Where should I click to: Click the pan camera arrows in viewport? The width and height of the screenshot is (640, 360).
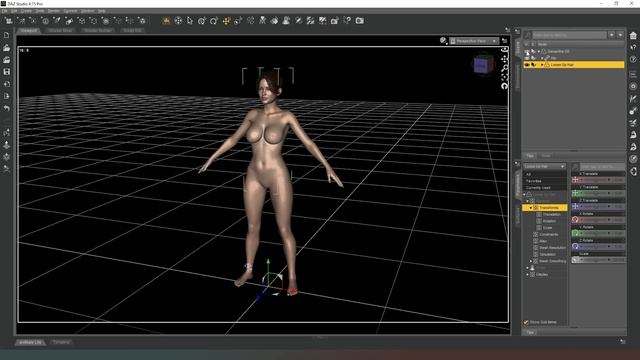click(505, 59)
